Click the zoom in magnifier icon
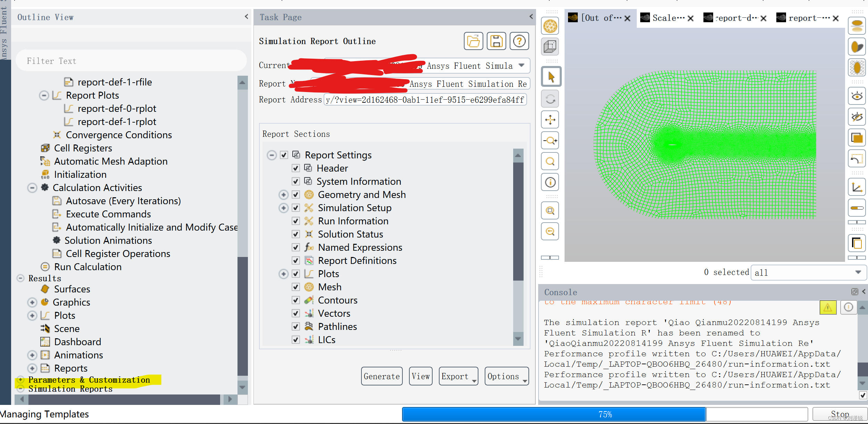The width and height of the screenshot is (868, 424). (x=550, y=141)
